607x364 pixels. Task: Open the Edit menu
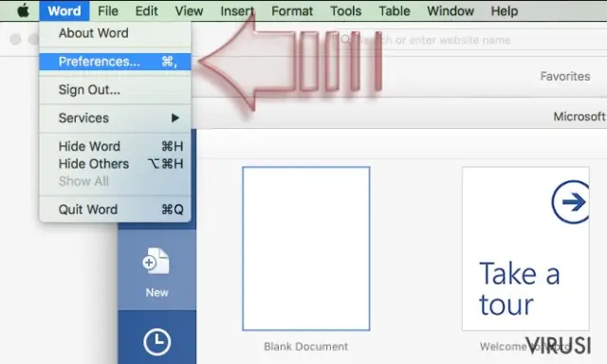point(146,10)
